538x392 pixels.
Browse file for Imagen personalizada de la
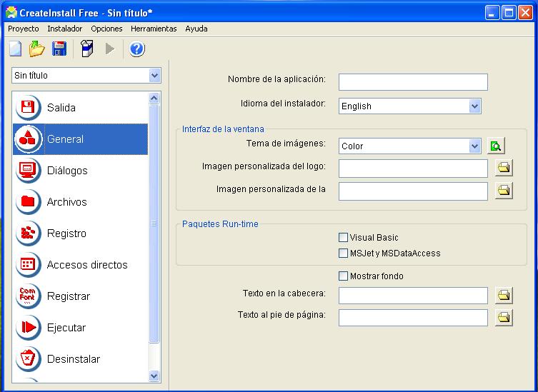point(504,191)
